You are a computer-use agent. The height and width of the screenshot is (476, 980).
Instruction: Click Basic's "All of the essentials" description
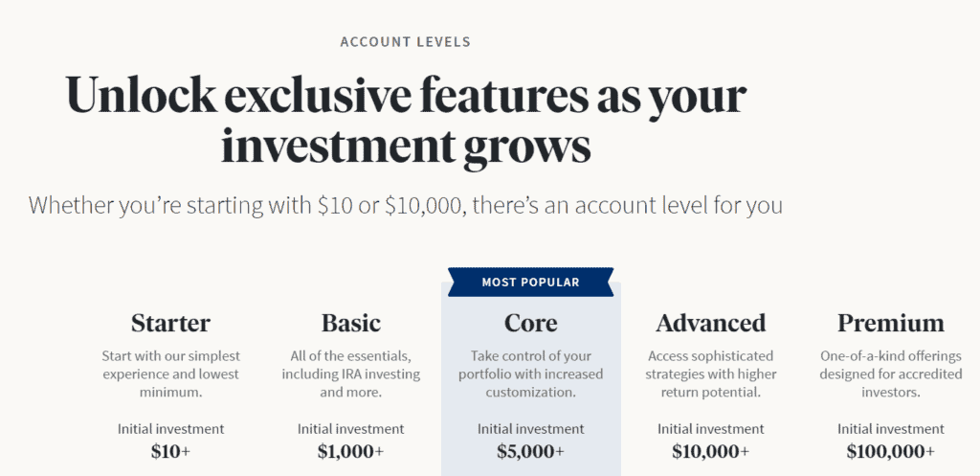point(350,374)
